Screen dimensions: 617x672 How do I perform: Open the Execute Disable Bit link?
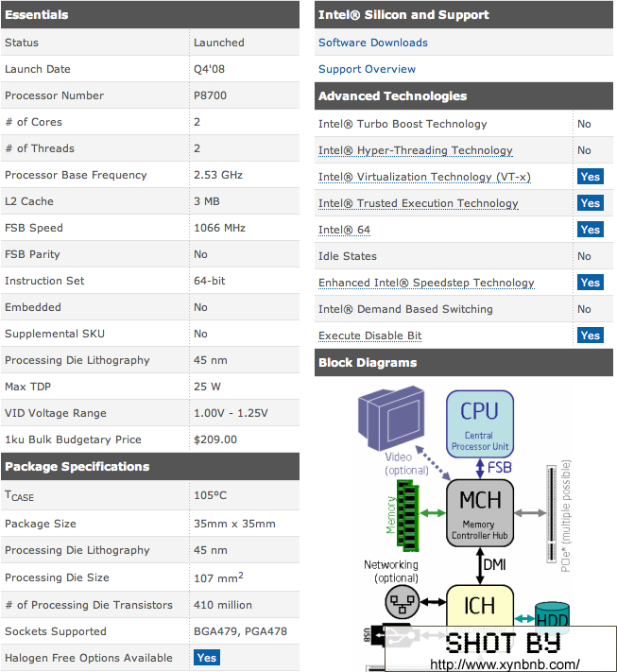coord(369,336)
